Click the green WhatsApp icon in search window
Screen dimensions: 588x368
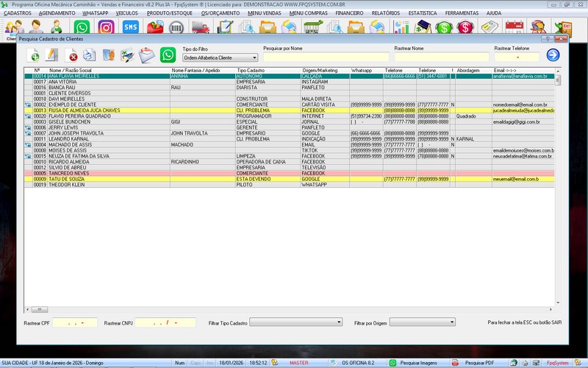[168, 55]
